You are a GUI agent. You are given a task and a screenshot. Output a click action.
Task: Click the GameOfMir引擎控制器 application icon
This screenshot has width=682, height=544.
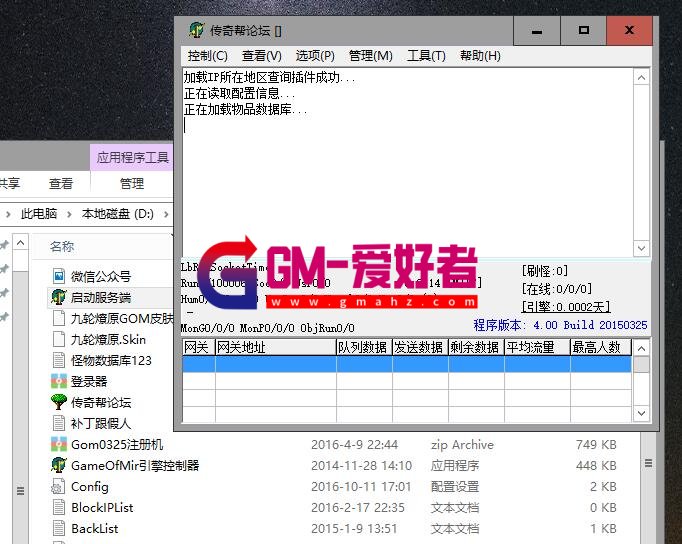click(59, 465)
